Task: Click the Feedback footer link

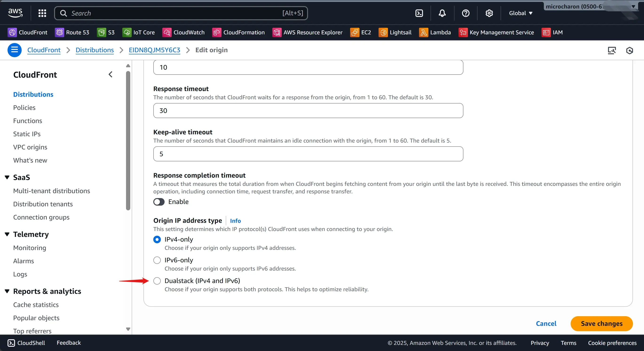Action: coord(69,343)
